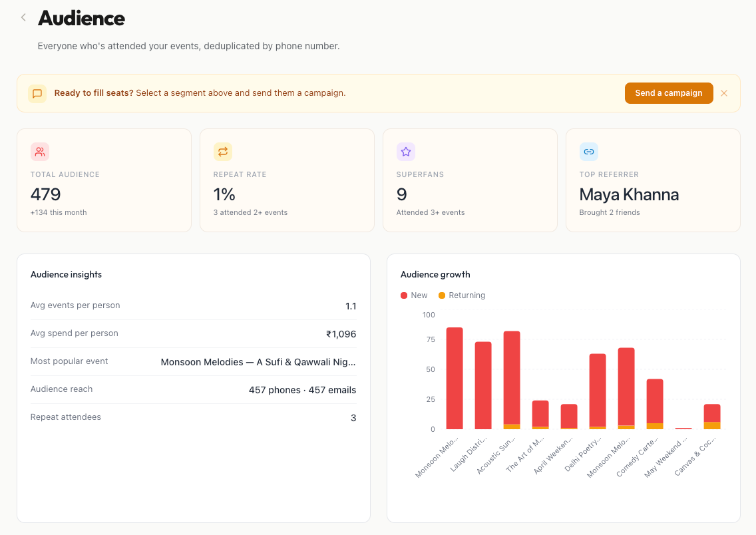The height and width of the screenshot is (535, 756).
Task: Dismiss the Ready to fill seats banner
Action: pos(724,93)
